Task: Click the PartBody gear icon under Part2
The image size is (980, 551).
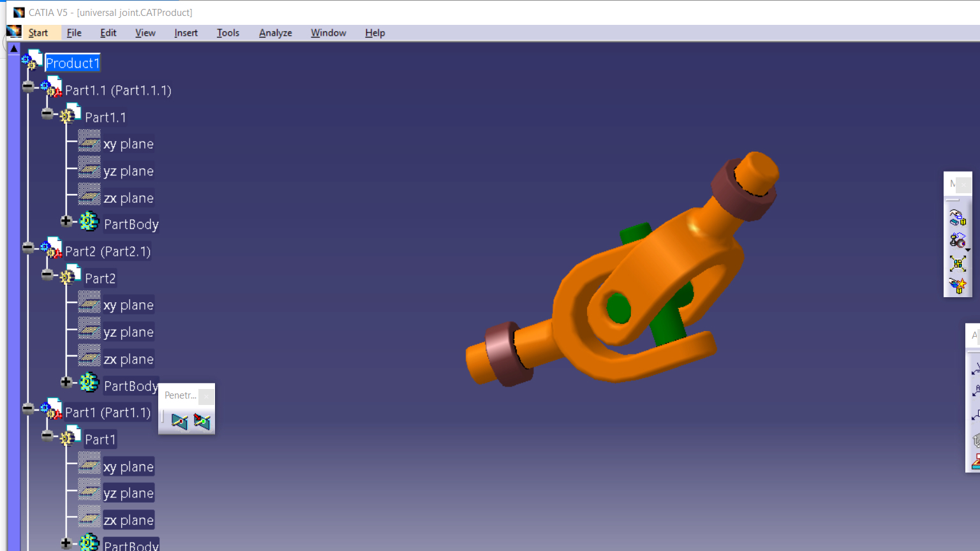Action: tap(89, 383)
